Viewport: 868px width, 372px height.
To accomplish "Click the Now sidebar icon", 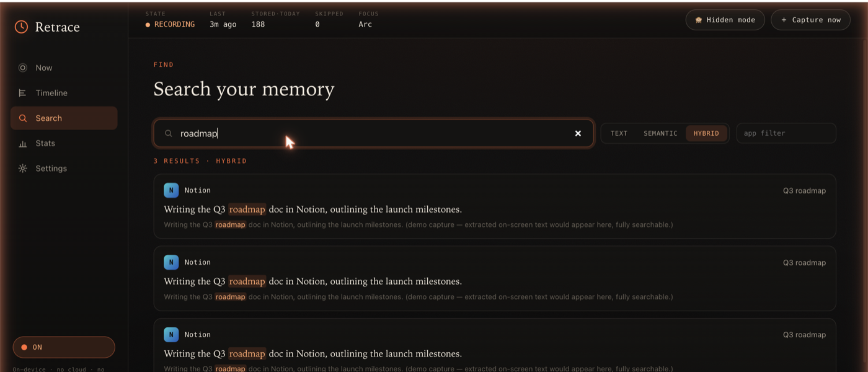I will coord(23,68).
